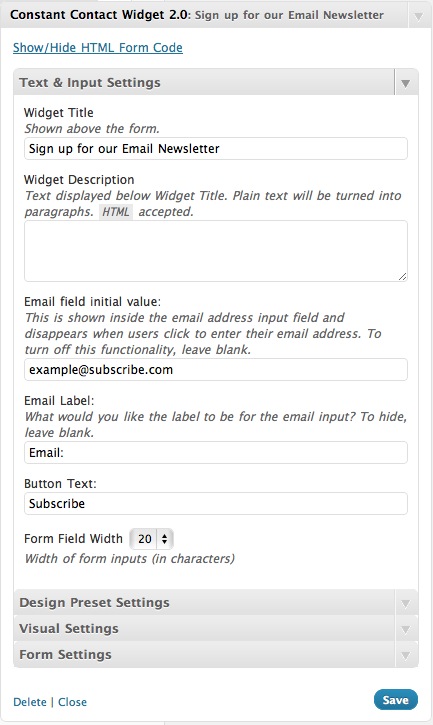Image resolution: width=433 pixels, height=725 pixels.
Task: Open the Form Field Width dropdown
Action: coord(152,539)
